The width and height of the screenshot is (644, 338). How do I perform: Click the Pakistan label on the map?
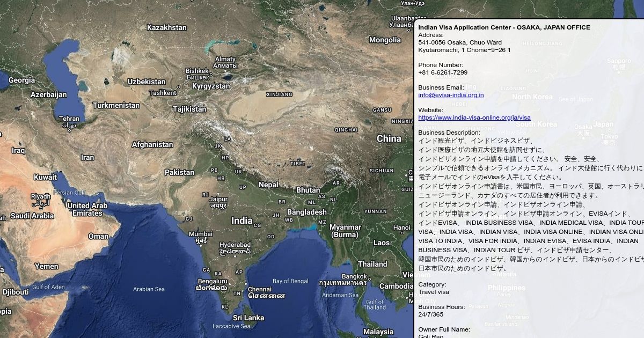tap(179, 172)
